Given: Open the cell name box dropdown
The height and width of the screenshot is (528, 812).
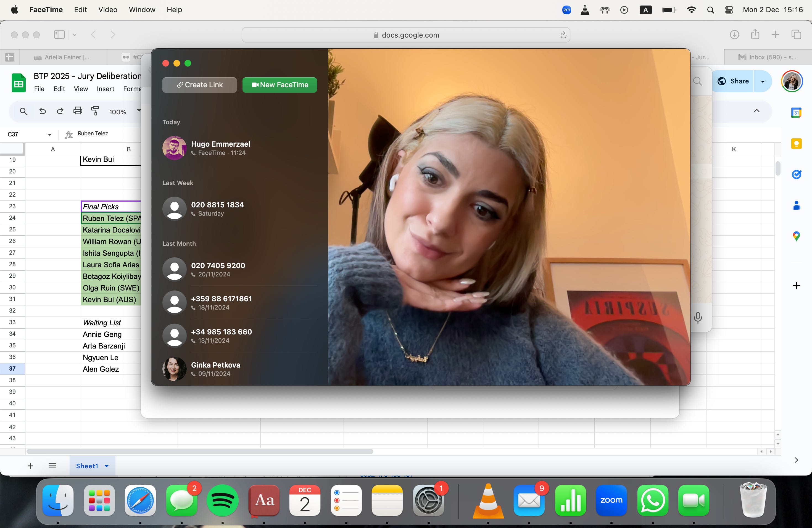Looking at the screenshot, I should coord(50,134).
